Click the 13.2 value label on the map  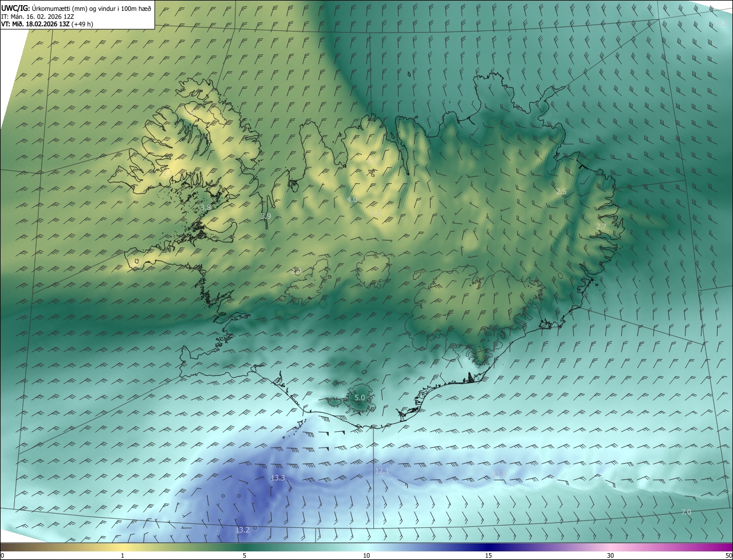(x=242, y=530)
